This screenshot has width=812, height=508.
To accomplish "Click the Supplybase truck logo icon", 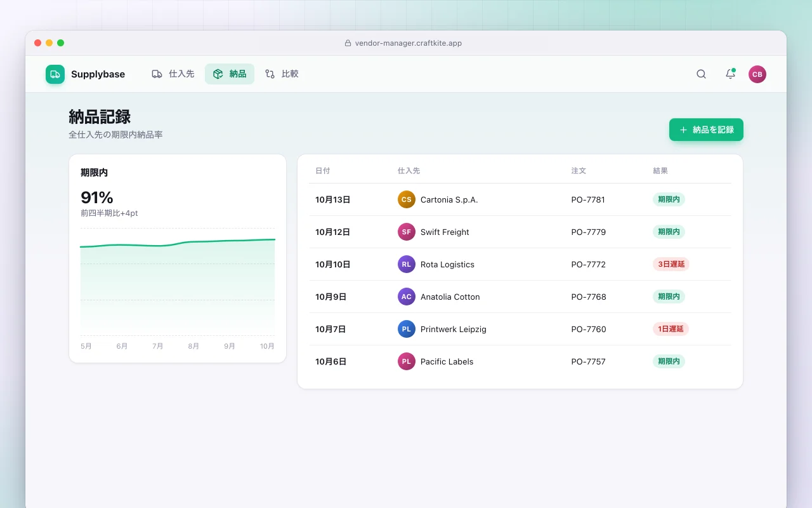I will pos(55,74).
